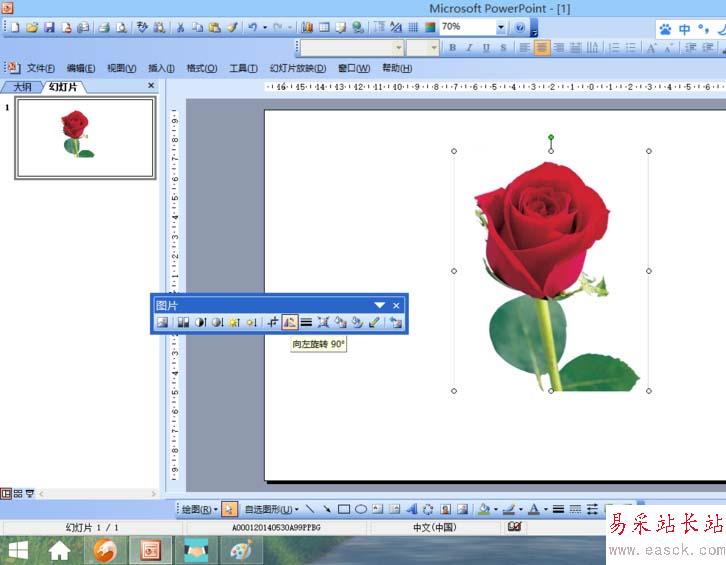The width and height of the screenshot is (726, 565).
Task: Click the Insert Chart icon
Action: coord(307,27)
